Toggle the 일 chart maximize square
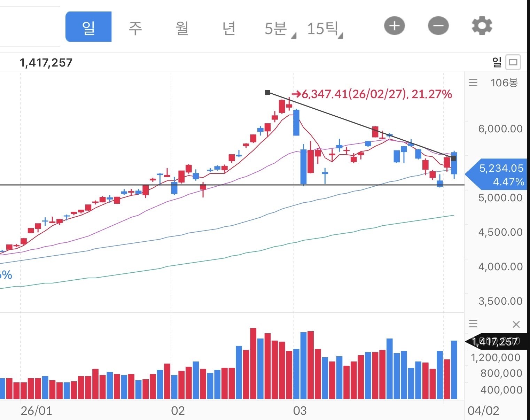The height and width of the screenshot is (420, 530). 513,62
